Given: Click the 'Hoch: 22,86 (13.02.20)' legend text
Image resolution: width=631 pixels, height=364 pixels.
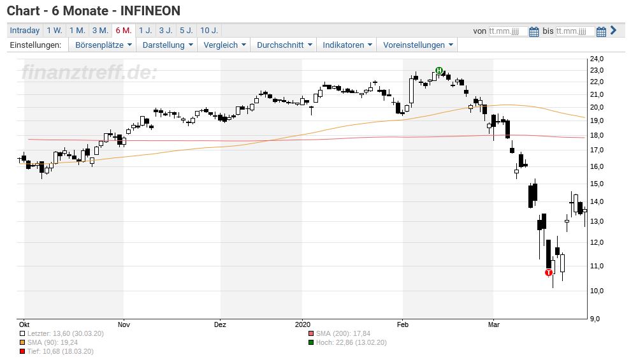Looking at the screenshot, I should coord(351,343).
